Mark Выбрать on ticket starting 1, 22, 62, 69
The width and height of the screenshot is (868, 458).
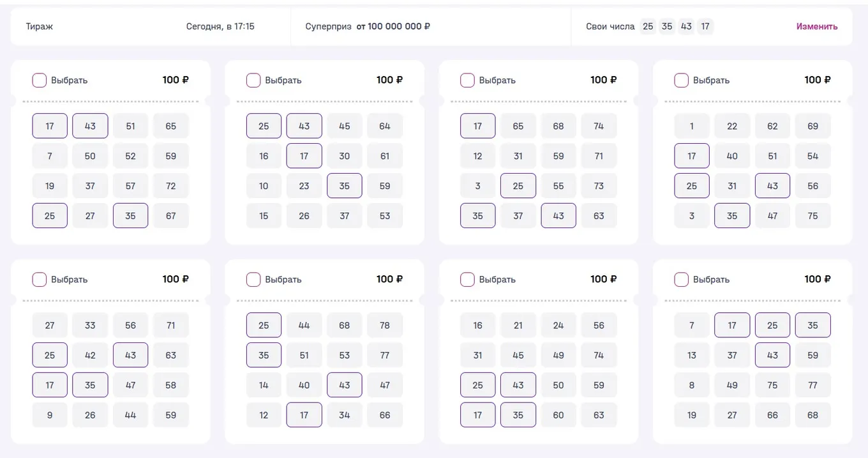pos(682,80)
